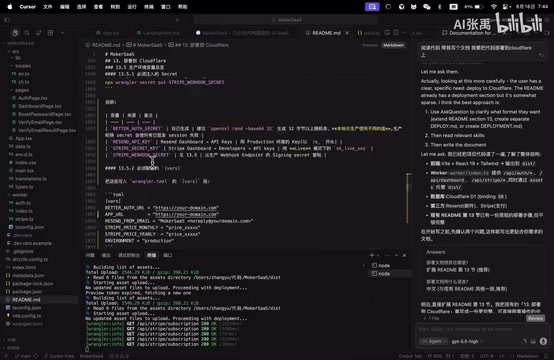Click the purple screen recording icon

point(372,6)
